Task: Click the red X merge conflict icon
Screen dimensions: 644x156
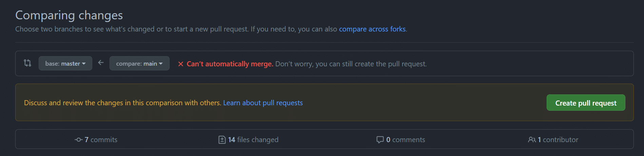Action: click(x=181, y=64)
